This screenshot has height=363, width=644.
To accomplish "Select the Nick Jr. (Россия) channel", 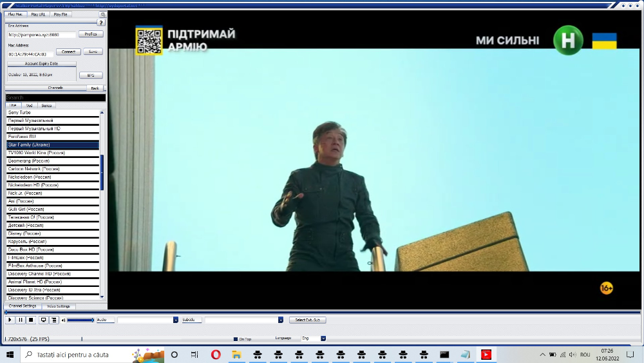I will coord(53,193).
